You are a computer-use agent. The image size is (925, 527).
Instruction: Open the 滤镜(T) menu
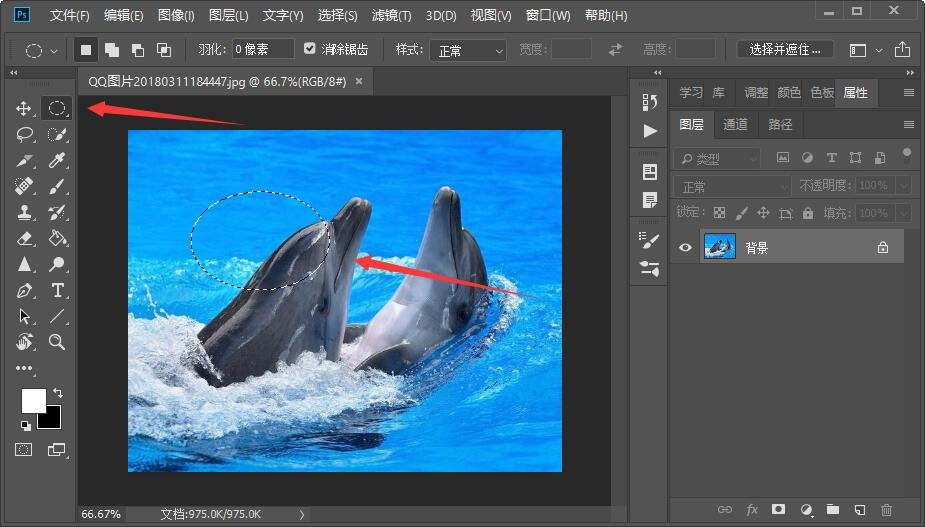pos(391,16)
